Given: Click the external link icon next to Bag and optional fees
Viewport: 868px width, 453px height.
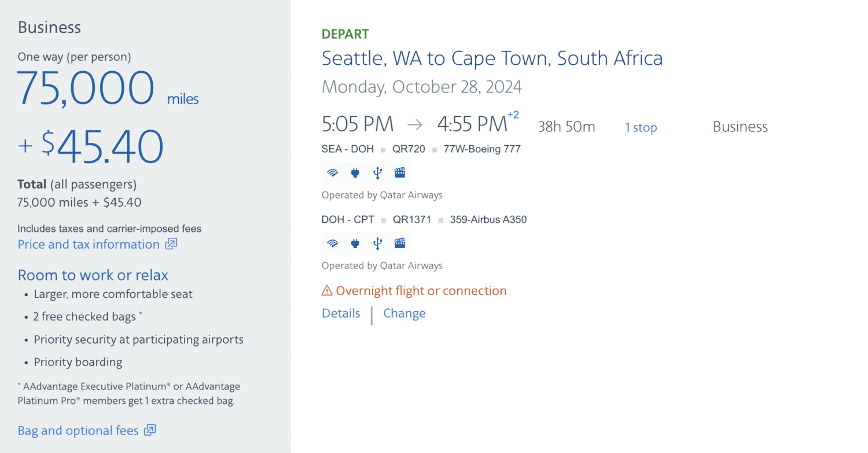Looking at the screenshot, I should click(149, 430).
